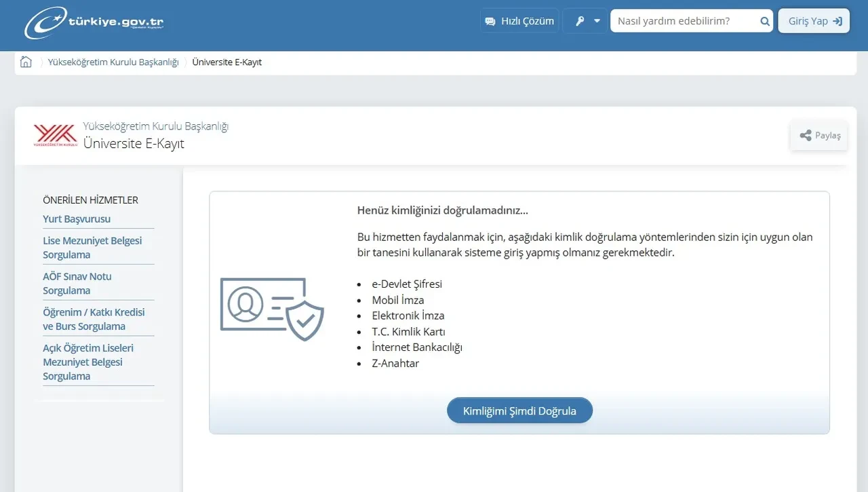
Task: Click the türkiye.gov.tr logo
Action: tap(94, 22)
